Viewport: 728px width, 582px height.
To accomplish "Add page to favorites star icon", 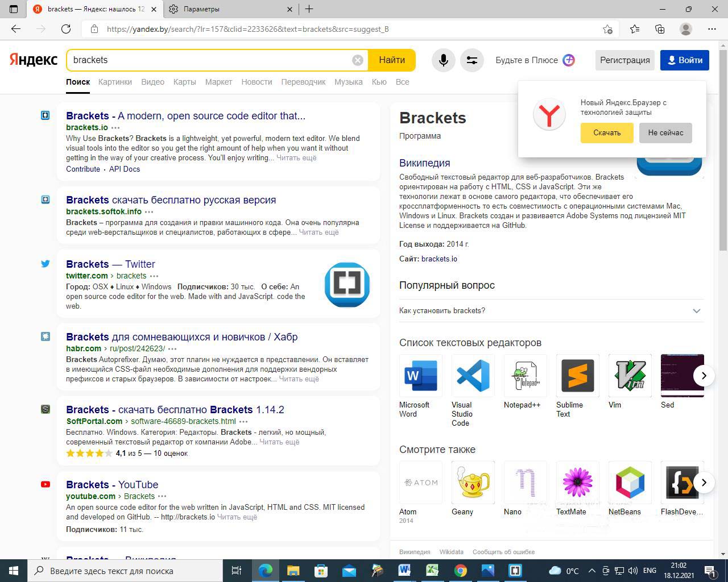I will (x=607, y=29).
